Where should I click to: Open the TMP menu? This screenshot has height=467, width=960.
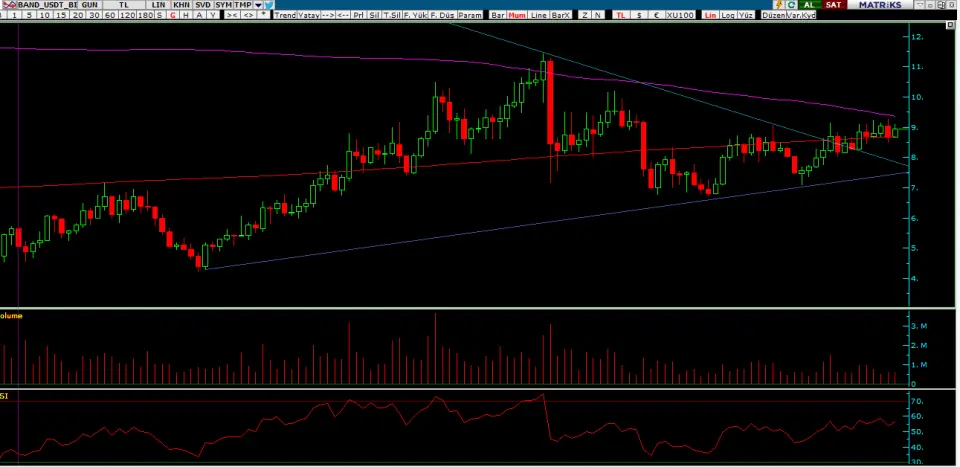pos(242,5)
